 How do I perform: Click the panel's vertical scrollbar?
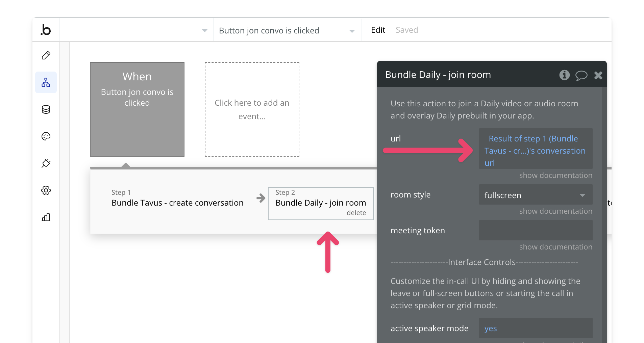pos(604,215)
